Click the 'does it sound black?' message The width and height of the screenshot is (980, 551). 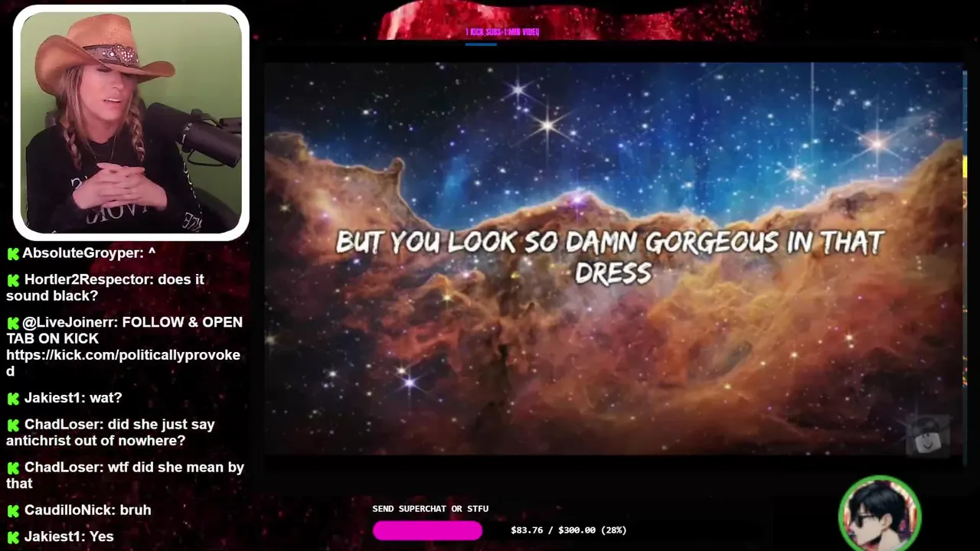[x=105, y=288]
